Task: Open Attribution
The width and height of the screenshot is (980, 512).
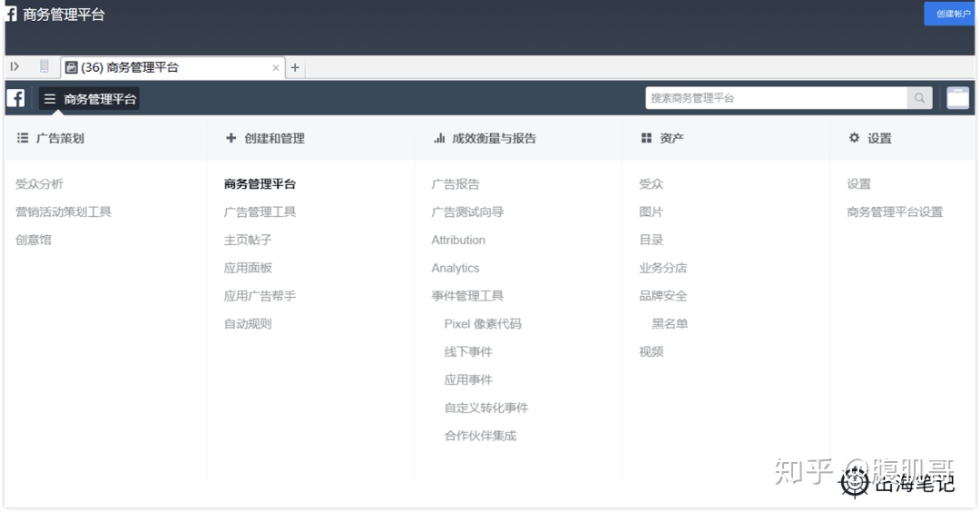Action: point(458,240)
